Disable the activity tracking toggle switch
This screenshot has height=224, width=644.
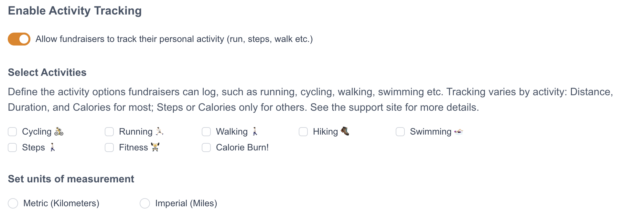19,39
